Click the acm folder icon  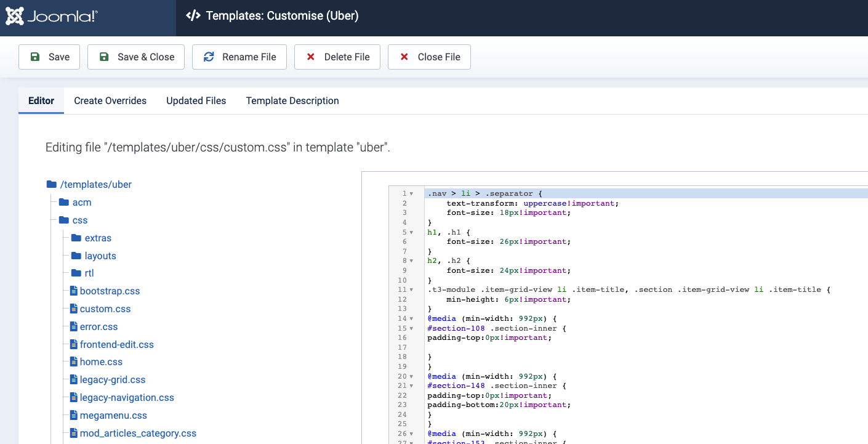pyautogui.click(x=64, y=202)
